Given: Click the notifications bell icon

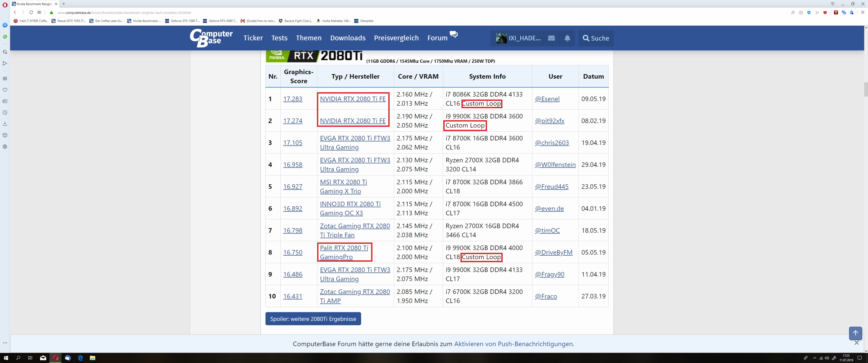Looking at the screenshot, I should pos(567,38).
